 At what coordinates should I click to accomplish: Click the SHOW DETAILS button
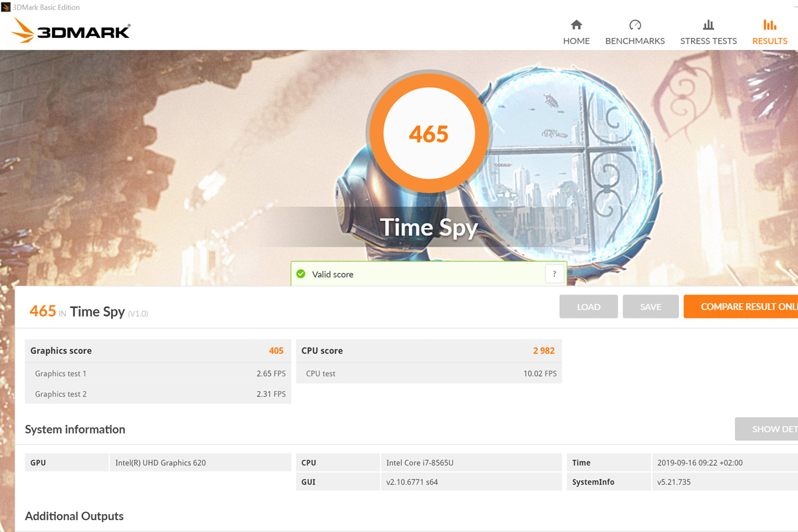pos(766,429)
